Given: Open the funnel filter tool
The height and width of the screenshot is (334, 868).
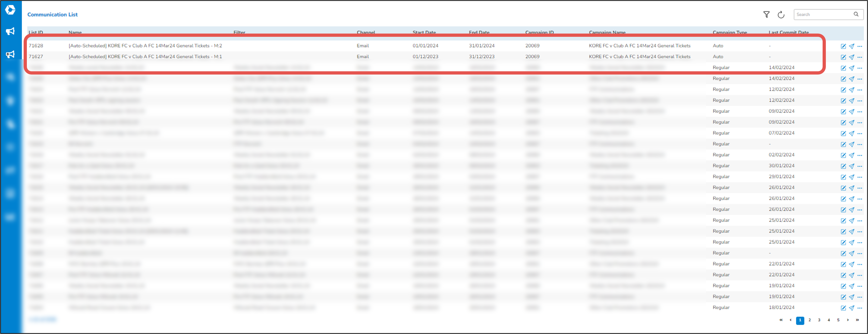Looking at the screenshot, I should [x=766, y=15].
